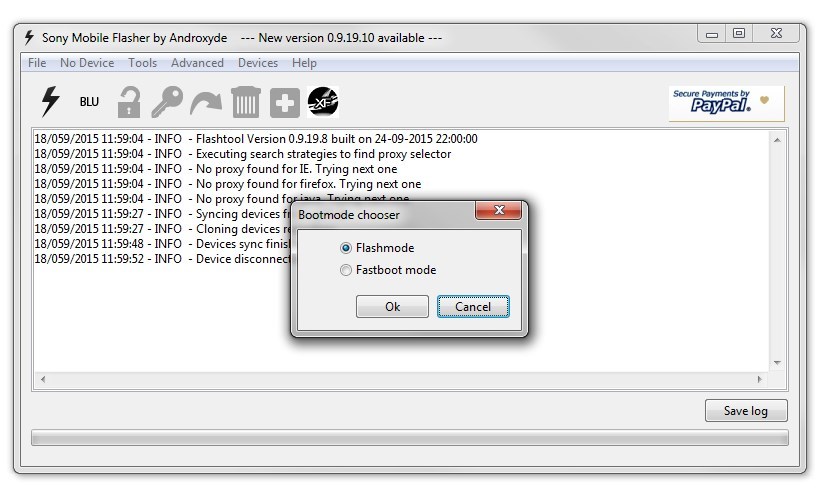Click the trash can clean icon
Image resolution: width=818 pixels, height=491 pixels.
pyautogui.click(x=246, y=102)
